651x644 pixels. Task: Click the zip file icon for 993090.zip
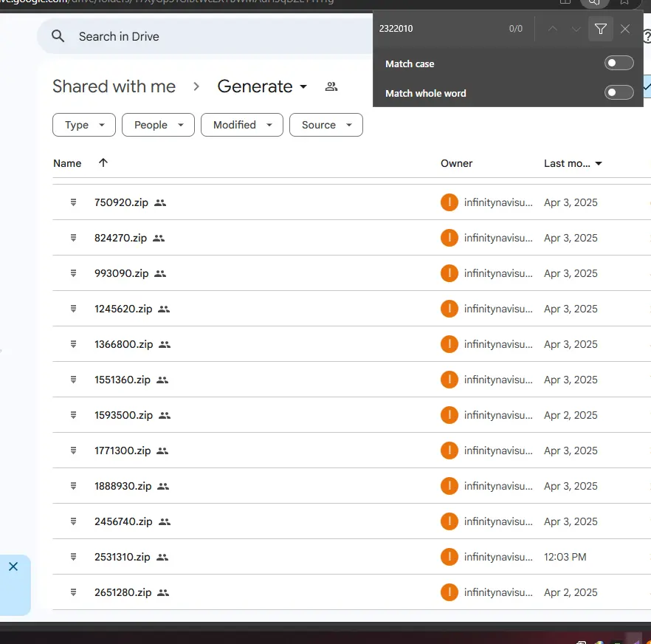point(74,273)
